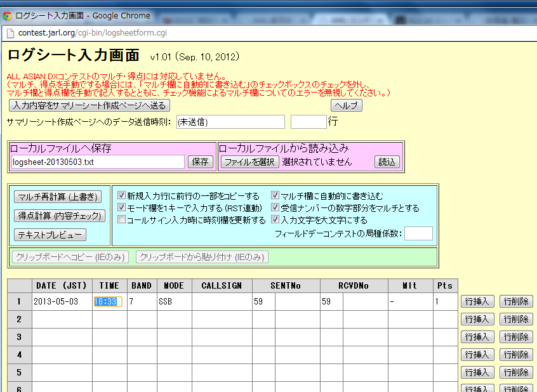The image size is (537, 392).
Task: Click row number 3 header cell
Action: coord(20,337)
